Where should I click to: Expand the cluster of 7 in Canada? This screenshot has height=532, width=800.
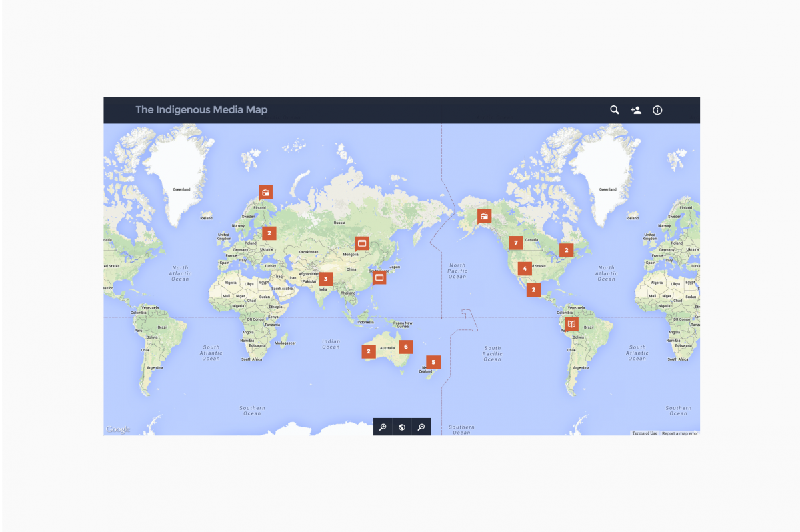click(515, 243)
